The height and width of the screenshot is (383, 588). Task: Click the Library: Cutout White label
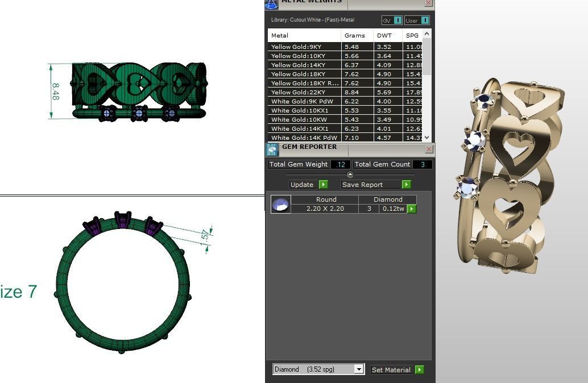pyautogui.click(x=312, y=20)
